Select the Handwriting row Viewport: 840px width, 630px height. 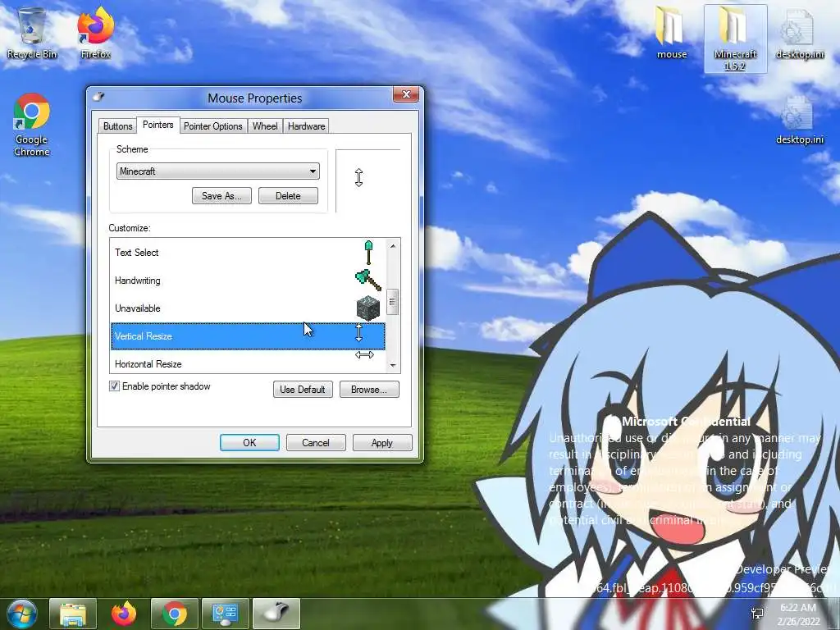click(x=248, y=281)
